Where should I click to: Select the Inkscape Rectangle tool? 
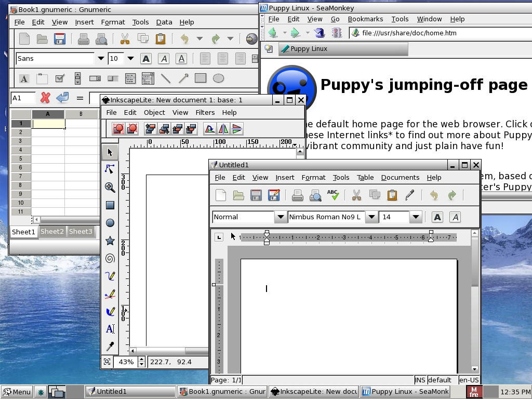click(110, 205)
